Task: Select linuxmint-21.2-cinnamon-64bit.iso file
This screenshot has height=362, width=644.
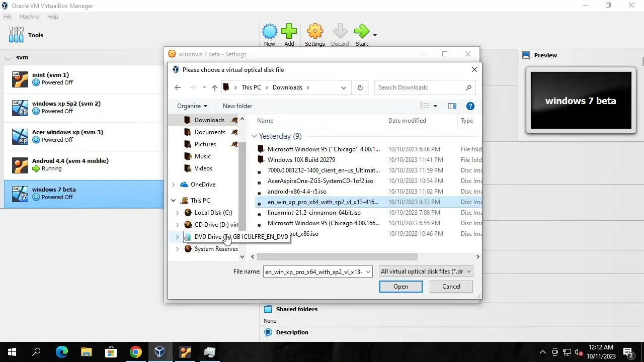Action: click(x=314, y=213)
